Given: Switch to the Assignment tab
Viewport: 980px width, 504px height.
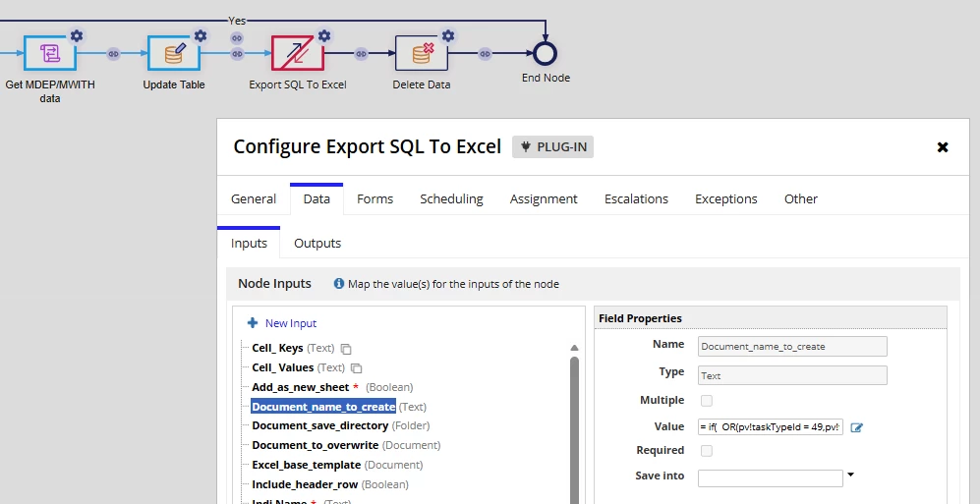Looking at the screenshot, I should click(544, 198).
